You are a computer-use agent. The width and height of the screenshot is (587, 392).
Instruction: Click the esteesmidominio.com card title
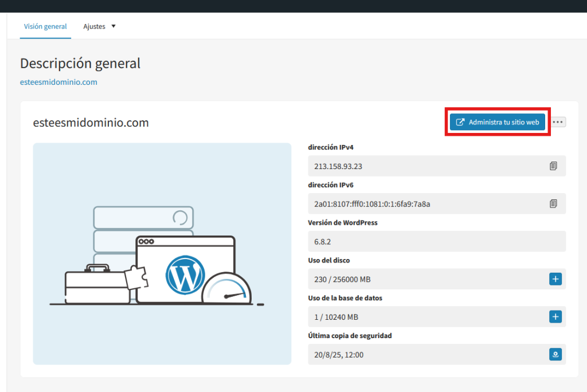click(91, 123)
